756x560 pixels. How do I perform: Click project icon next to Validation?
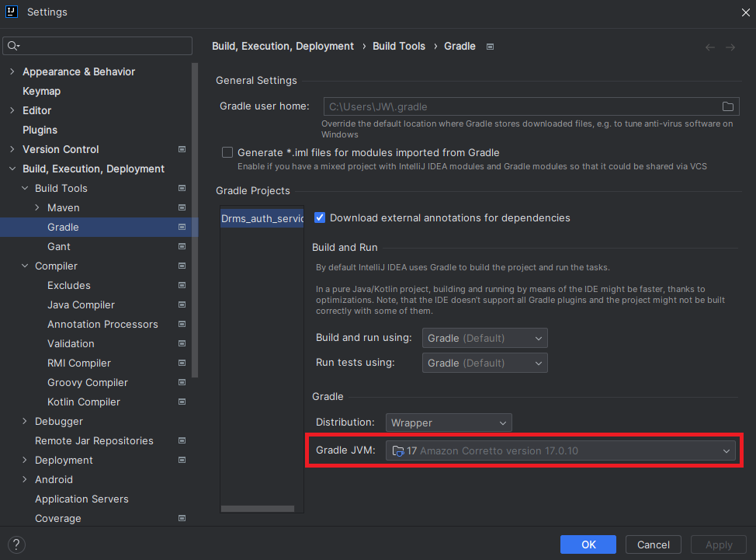pos(182,343)
